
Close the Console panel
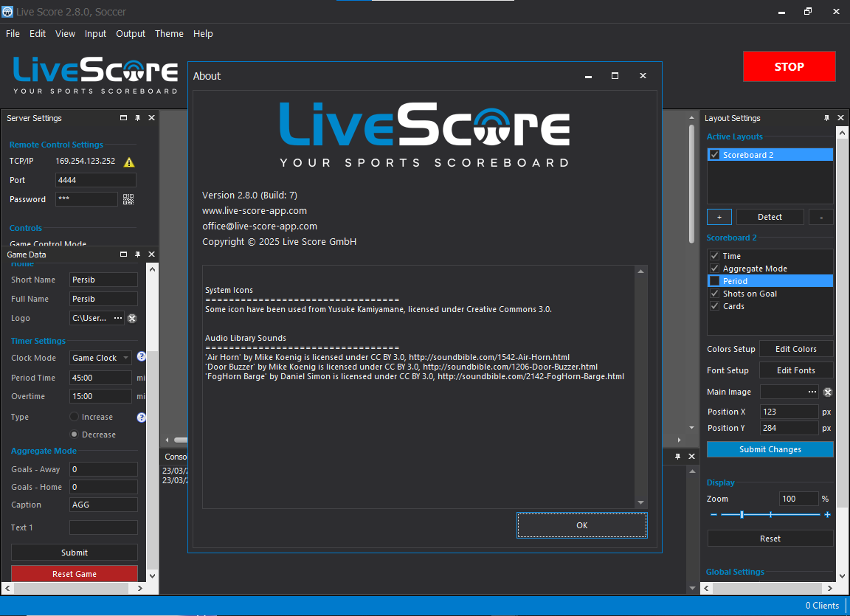pyautogui.click(x=691, y=457)
